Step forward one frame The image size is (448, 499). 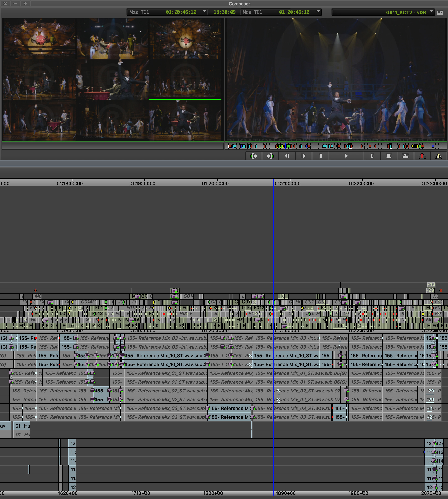tap(304, 156)
